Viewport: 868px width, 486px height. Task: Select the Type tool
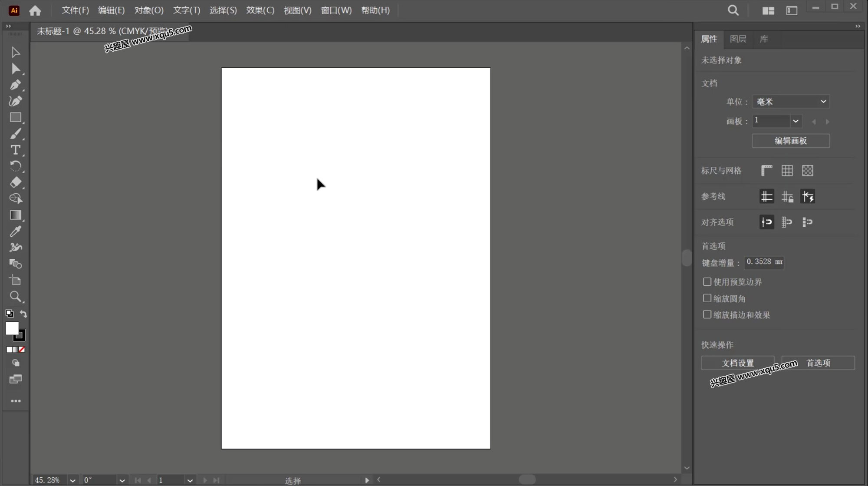pyautogui.click(x=16, y=150)
